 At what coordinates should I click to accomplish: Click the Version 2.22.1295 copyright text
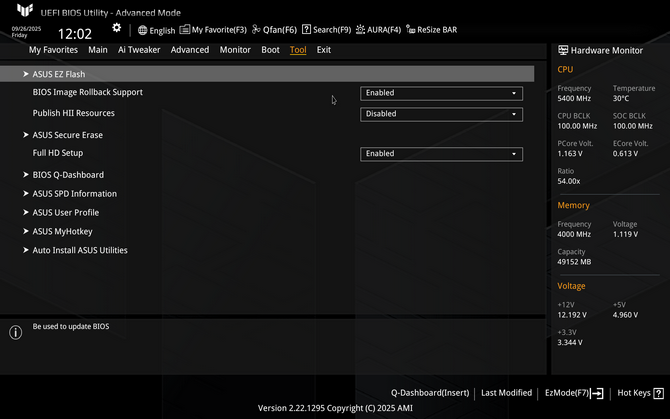(335, 408)
